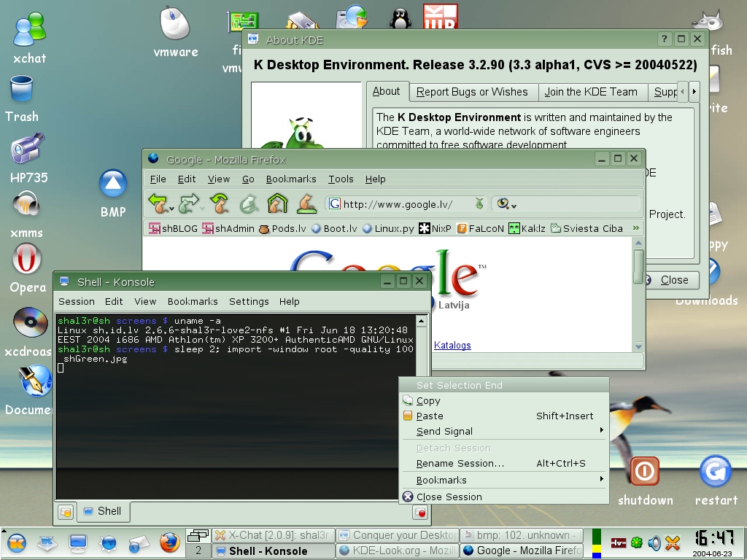Open the NixP bookmark
Screen dimensions: 747x560
[435, 228]
